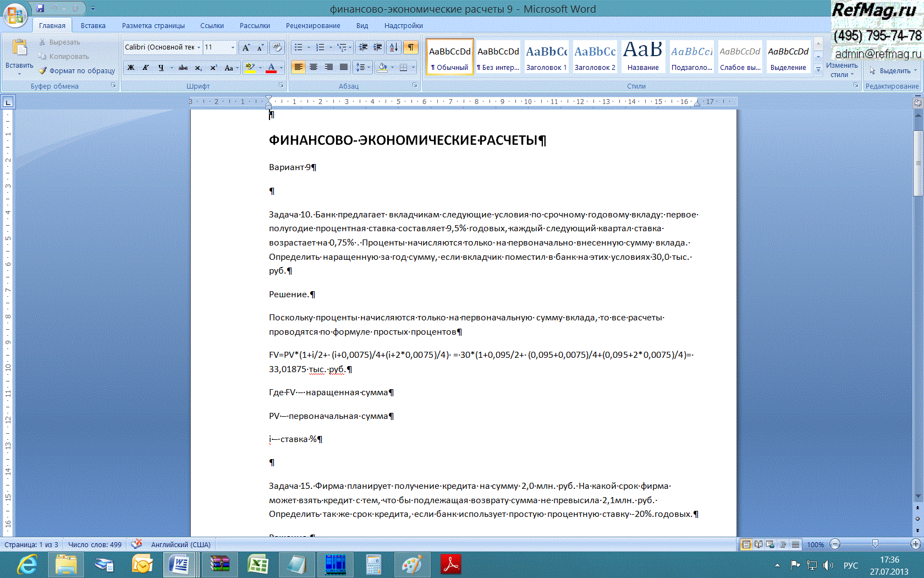
Task: Apply superscript formatting
Action: (x=213, y=68)
